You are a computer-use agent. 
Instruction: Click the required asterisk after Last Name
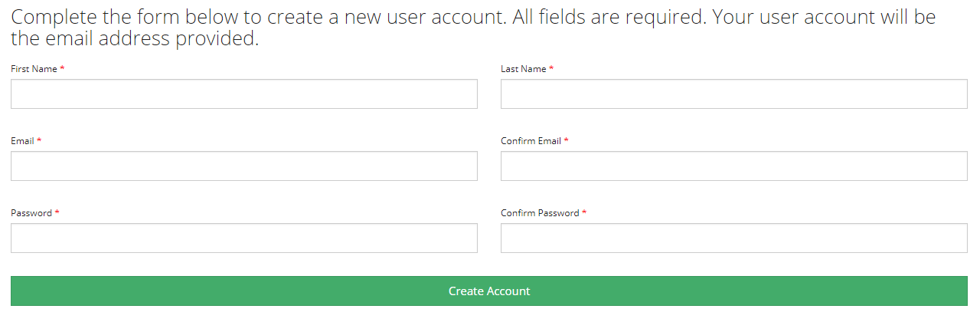(x=551, y=69)
